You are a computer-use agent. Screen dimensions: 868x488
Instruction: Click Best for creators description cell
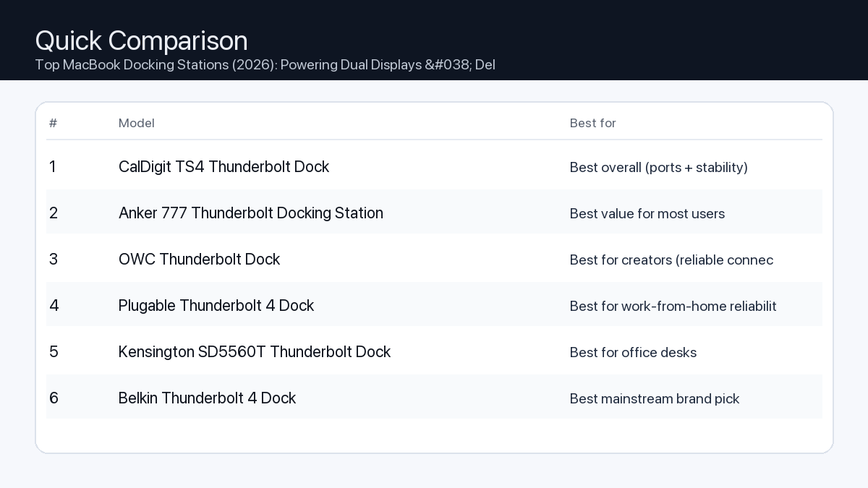671,260
